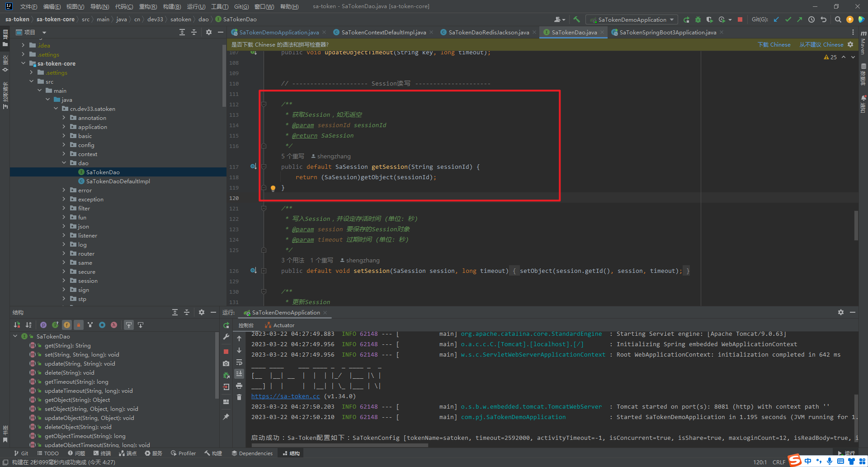Click the Git update project blue arrow
This screenshot has width=868, height=467.
point(776,19)
